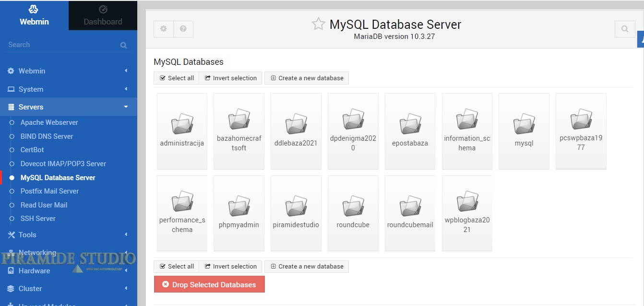Open the phpmyadmin database folder icon

click(239, 206)
